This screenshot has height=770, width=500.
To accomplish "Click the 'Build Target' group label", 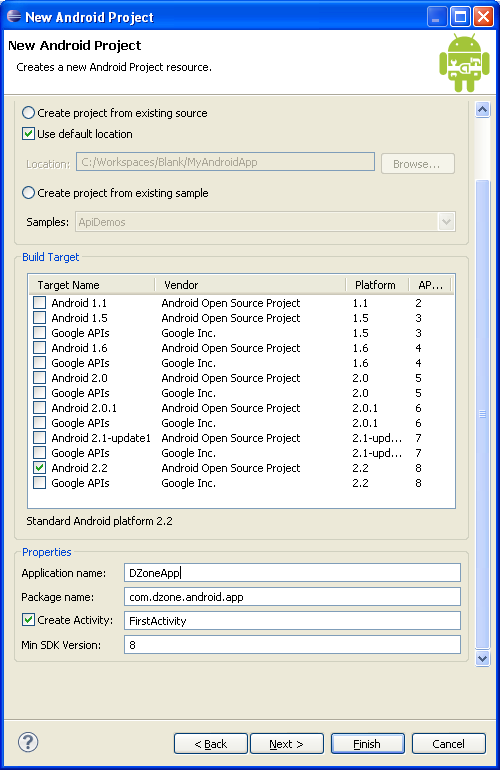I will (x=51, y=257).
